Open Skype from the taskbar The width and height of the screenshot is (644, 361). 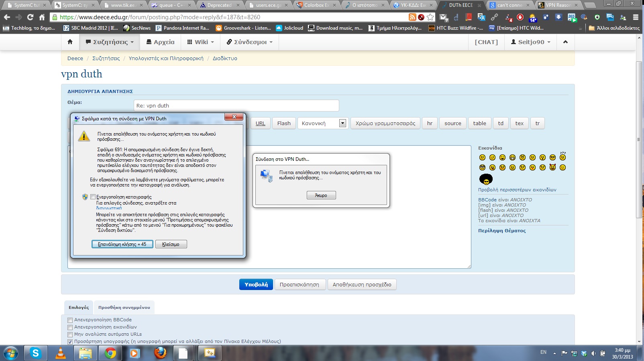[x=36, y=353]
